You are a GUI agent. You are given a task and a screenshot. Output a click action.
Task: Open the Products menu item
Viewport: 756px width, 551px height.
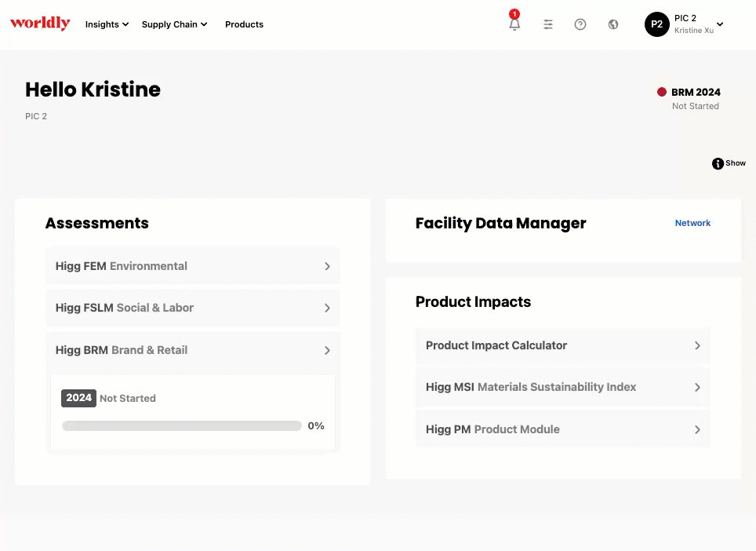pyautogui.click(x=244, y=24)
